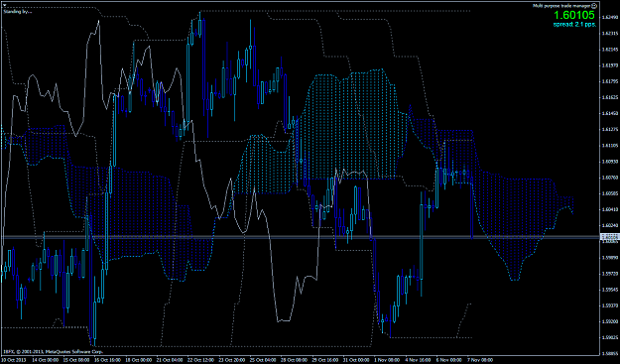Click the green 1.60105 price readout

(574, 16)
